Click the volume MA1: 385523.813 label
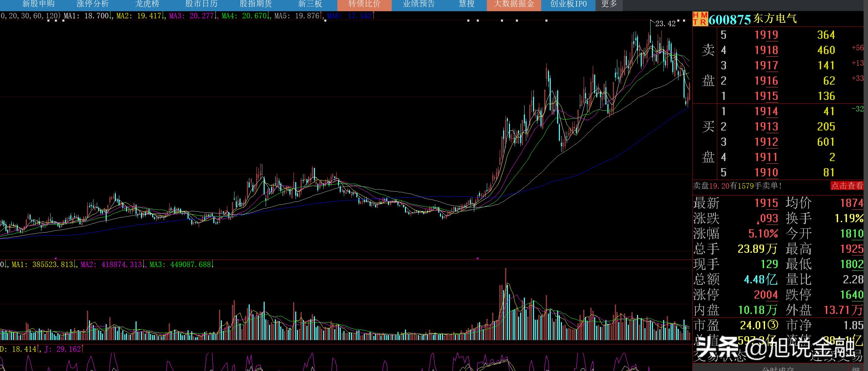Screen dimensions: 868x371 pos(42,264)
